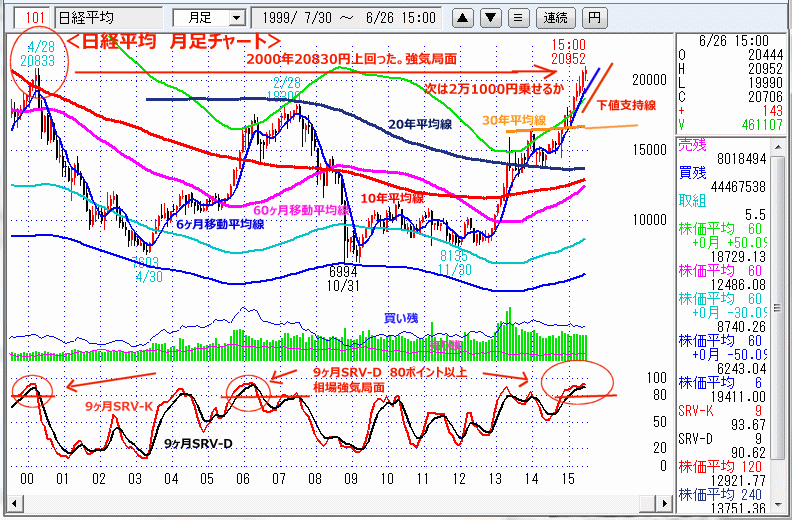The image size is (792, 520).
Task: Click the stock code field showing 101
Action: pos(34,17)
